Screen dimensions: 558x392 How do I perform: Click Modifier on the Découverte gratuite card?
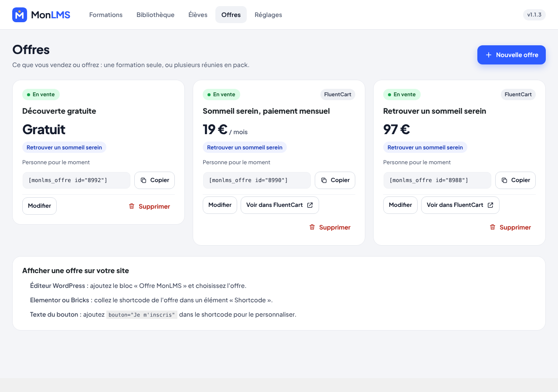coord(39,206)
